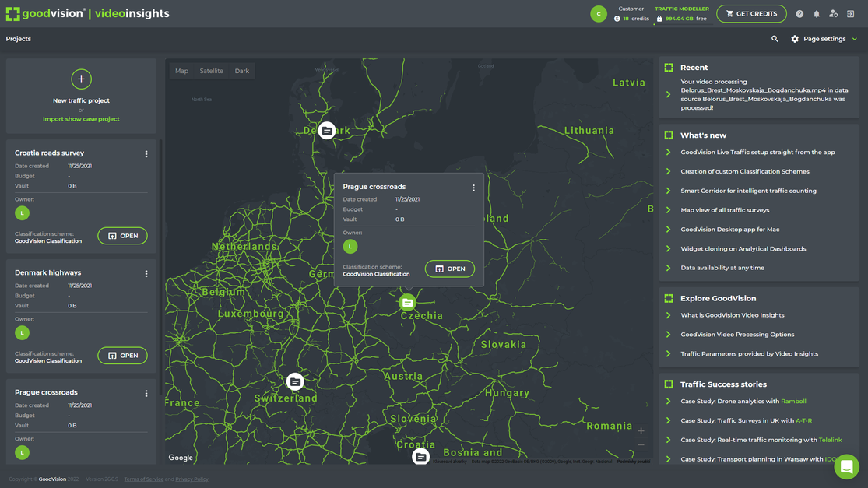Open Croatia roads survey three-dot menu
This screenshot has width=868, height=488.
(146, 154)
